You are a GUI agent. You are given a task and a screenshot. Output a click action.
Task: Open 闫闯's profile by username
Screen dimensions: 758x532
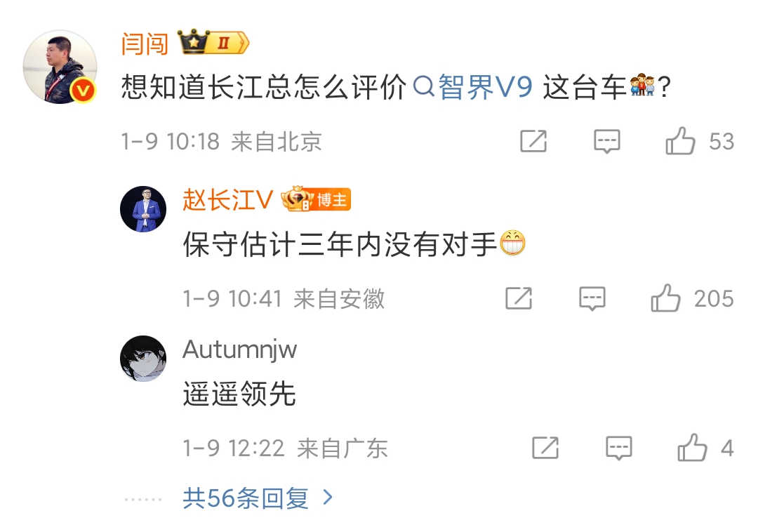(145, 44)
